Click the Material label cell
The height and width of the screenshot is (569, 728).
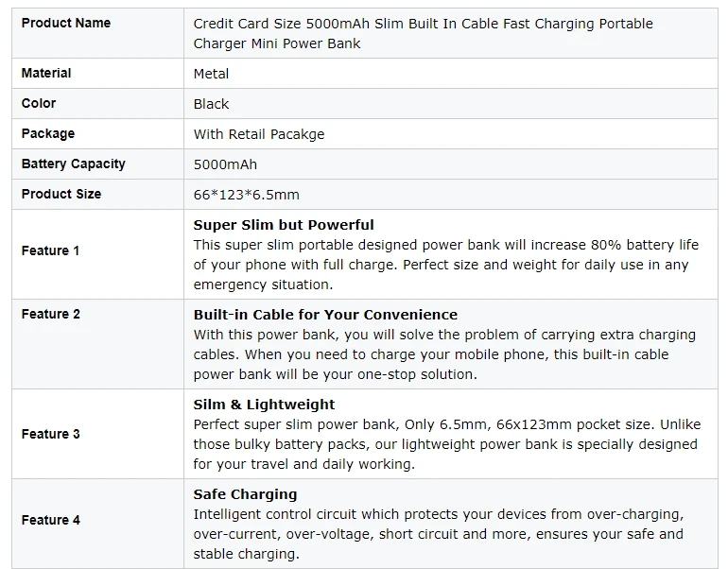click(x=97, y=74)
